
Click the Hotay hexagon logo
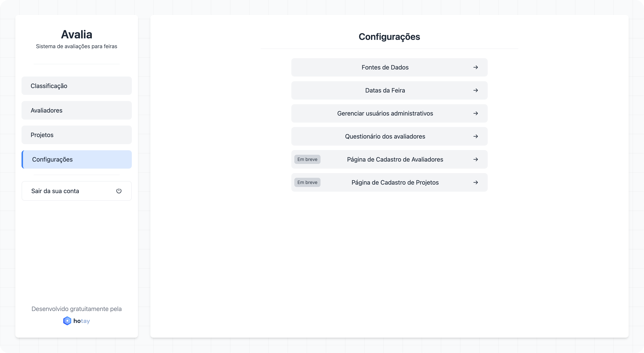(67, 321)
